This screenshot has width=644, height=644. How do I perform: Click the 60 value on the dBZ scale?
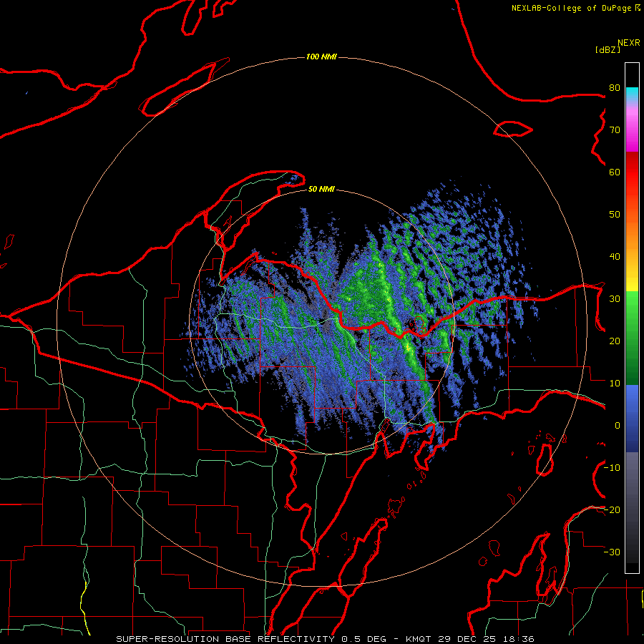tap(615, 172)
